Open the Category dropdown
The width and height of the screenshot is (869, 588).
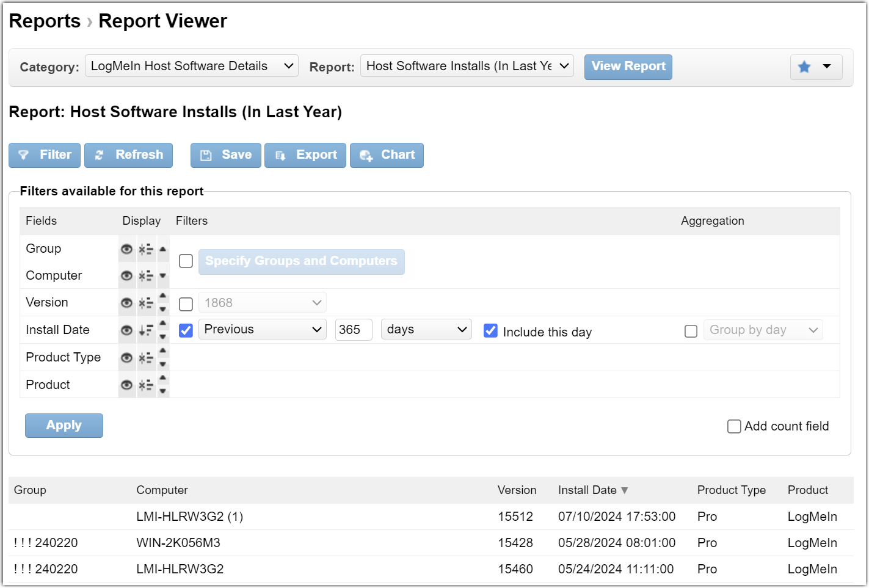click(x=192, y=66)
